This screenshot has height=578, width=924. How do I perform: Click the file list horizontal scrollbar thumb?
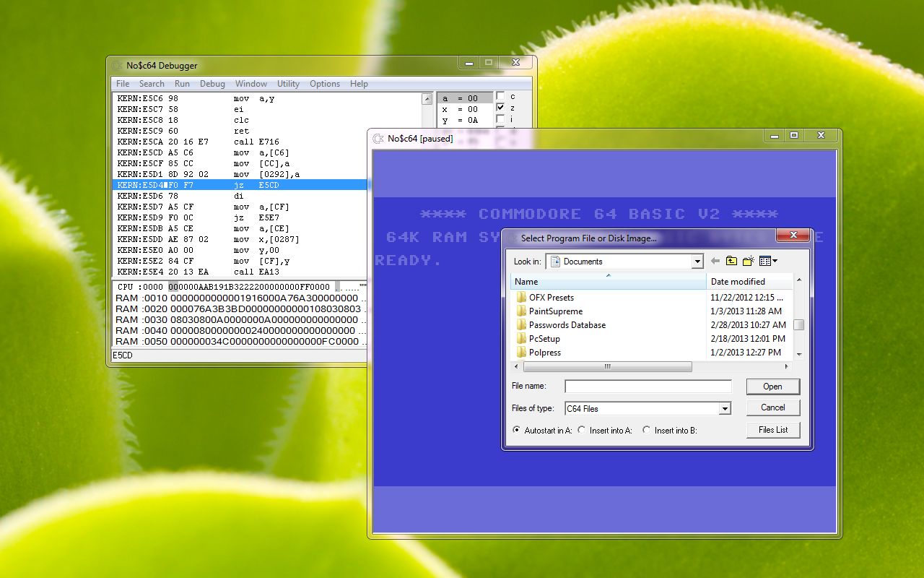(607, 366)
